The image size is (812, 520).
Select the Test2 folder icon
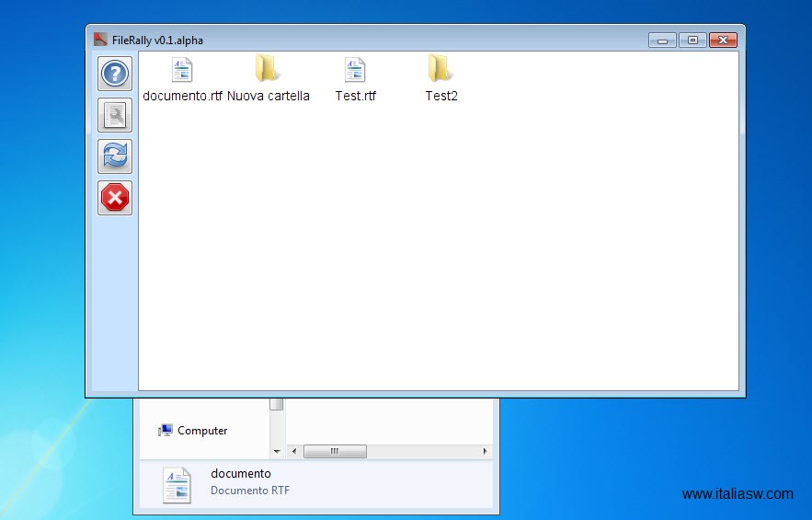[x=440, y=68]
